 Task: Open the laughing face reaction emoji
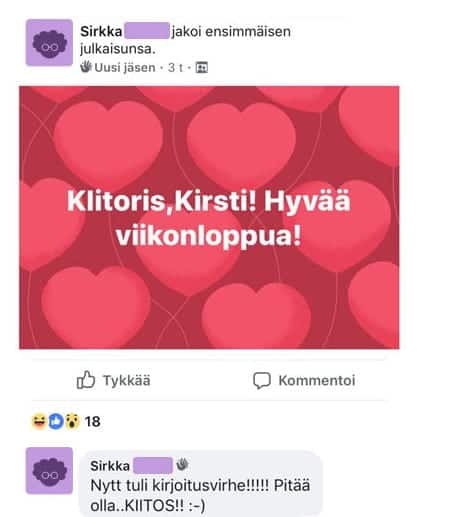pos(39,421)
